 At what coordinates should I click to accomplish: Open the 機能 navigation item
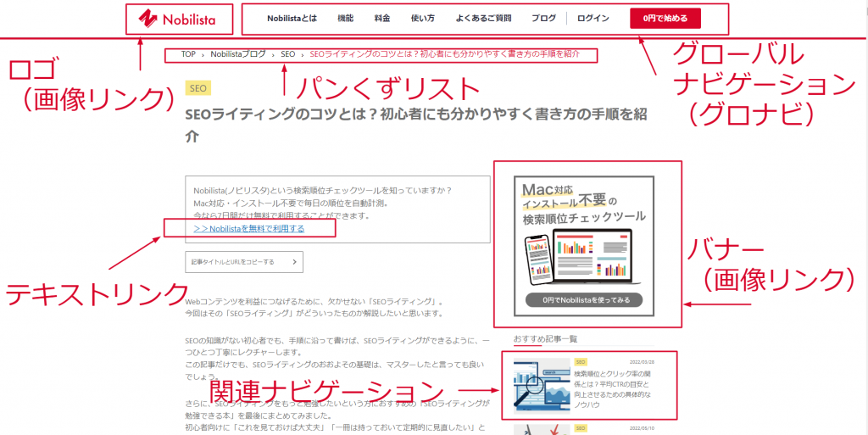[346, 19]
